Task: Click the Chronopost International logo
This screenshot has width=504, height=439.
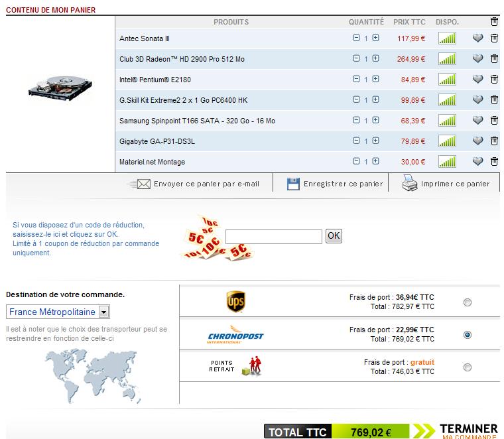Action: pos(235,335)
